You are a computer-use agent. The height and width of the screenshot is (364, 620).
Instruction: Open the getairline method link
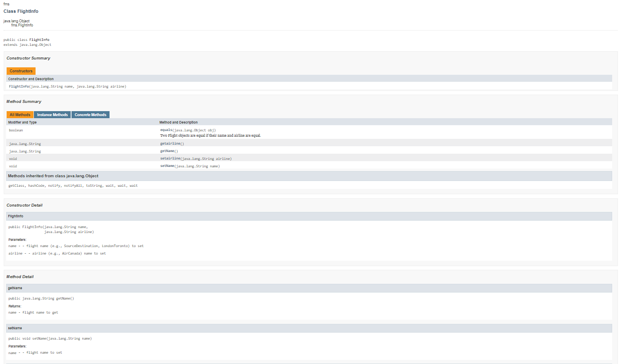click(x=170, y=143)
